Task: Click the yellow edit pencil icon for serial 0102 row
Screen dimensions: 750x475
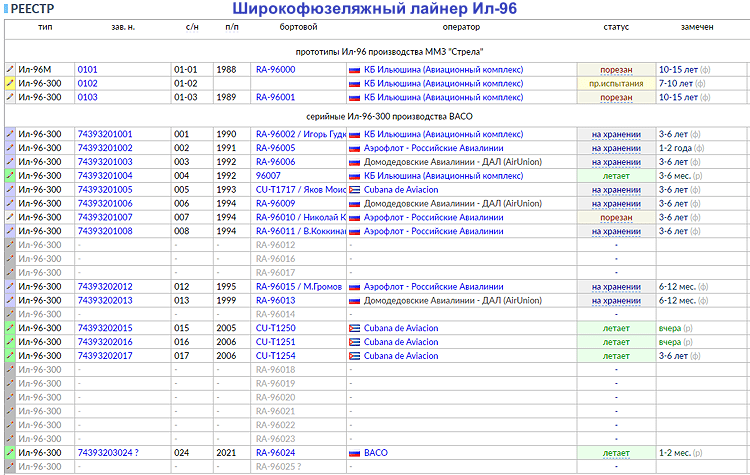Action: click(10, 83)
